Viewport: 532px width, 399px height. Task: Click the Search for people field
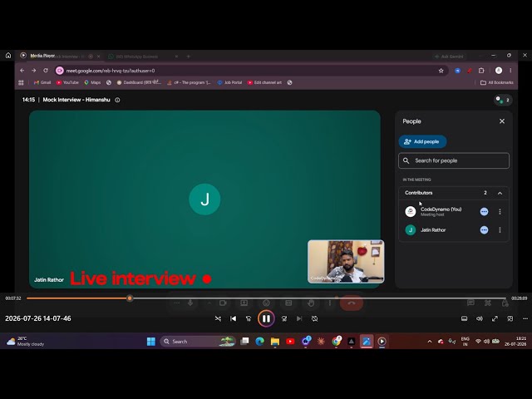[454, 160]
